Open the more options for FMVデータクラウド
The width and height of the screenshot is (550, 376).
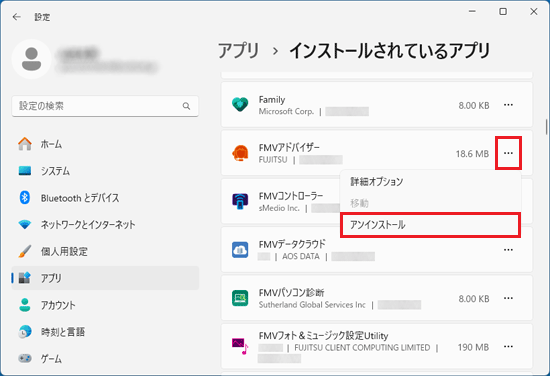[x=508, y=250]
